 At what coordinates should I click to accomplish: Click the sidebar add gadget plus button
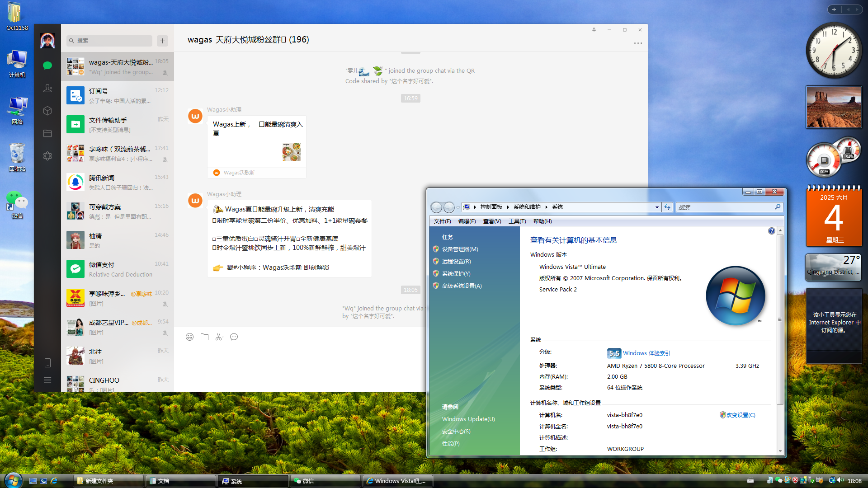click(834, 9)
